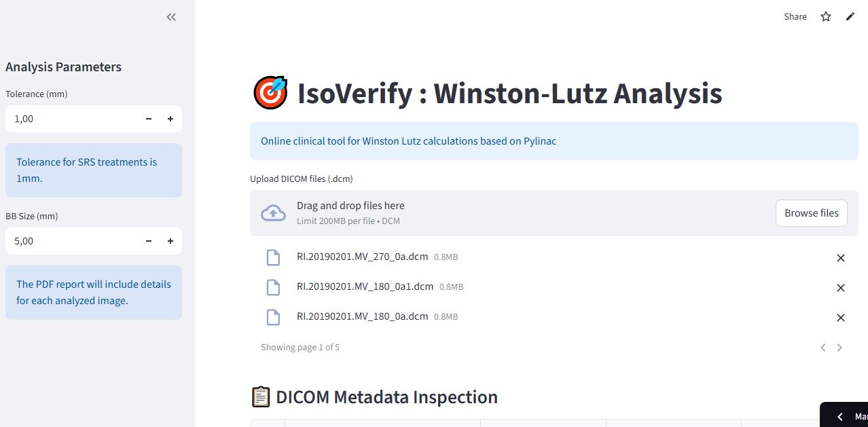Click the star favorite icon

(826, 16)
